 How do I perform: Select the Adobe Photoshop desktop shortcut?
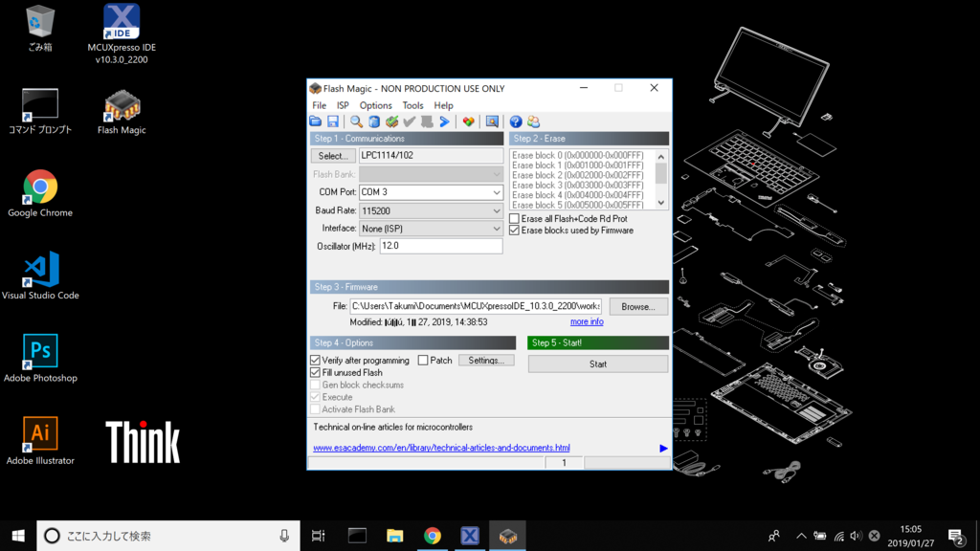[40, 359]
